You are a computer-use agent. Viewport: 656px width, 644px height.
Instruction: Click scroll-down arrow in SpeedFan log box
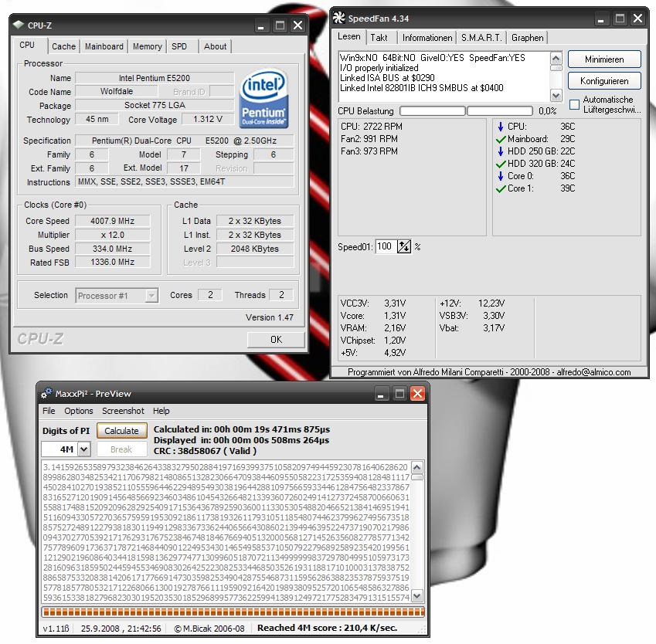click(556, 95)
